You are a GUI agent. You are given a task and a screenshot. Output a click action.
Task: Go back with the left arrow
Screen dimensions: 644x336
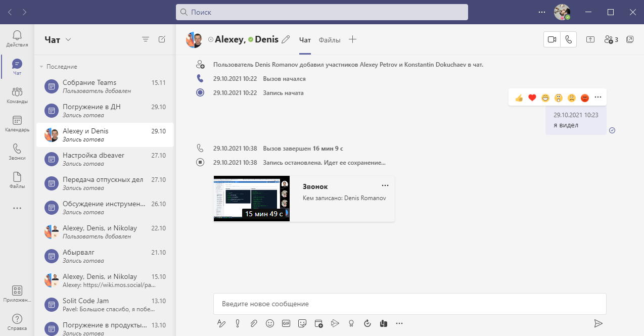[10, 12]
